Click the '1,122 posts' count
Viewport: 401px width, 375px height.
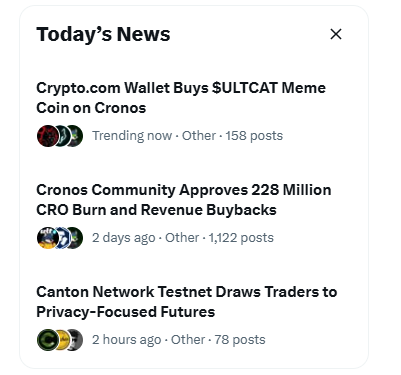pyautogui.click(x=241, y=238)
